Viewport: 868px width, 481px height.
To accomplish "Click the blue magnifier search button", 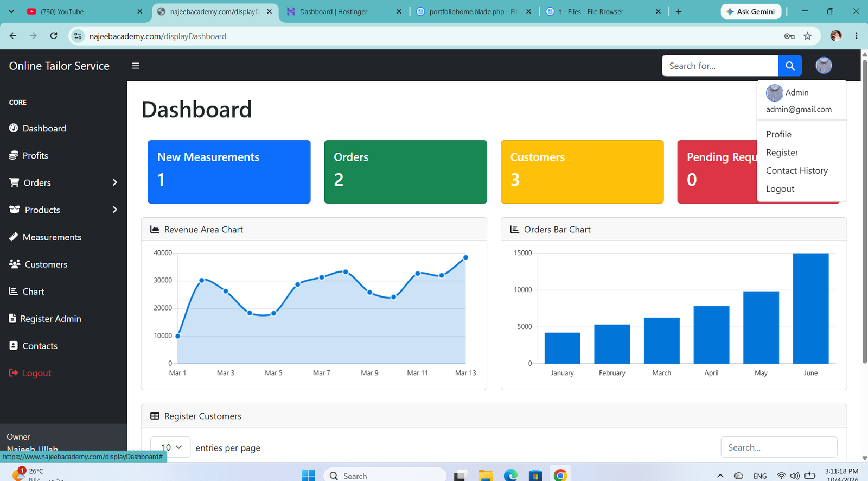I will point(790,66).
